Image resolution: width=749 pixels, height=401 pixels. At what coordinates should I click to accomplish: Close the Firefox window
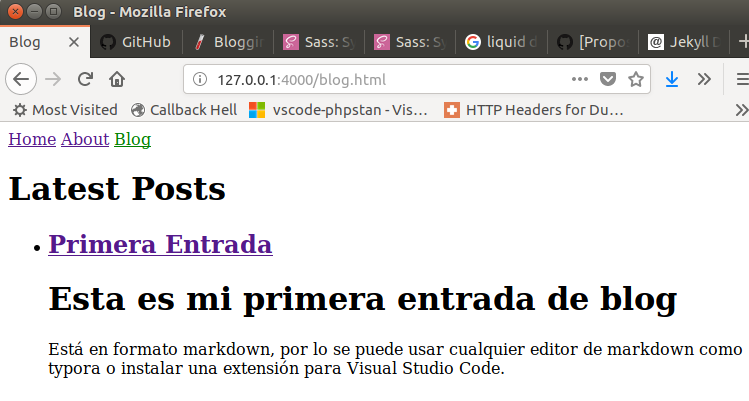15,11
